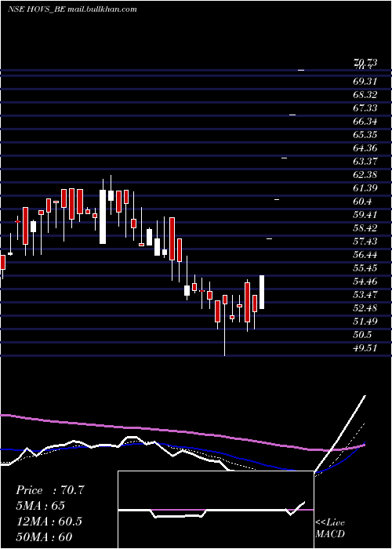
Task: Click the 64.36 price axis label
Action: point(365,148)
